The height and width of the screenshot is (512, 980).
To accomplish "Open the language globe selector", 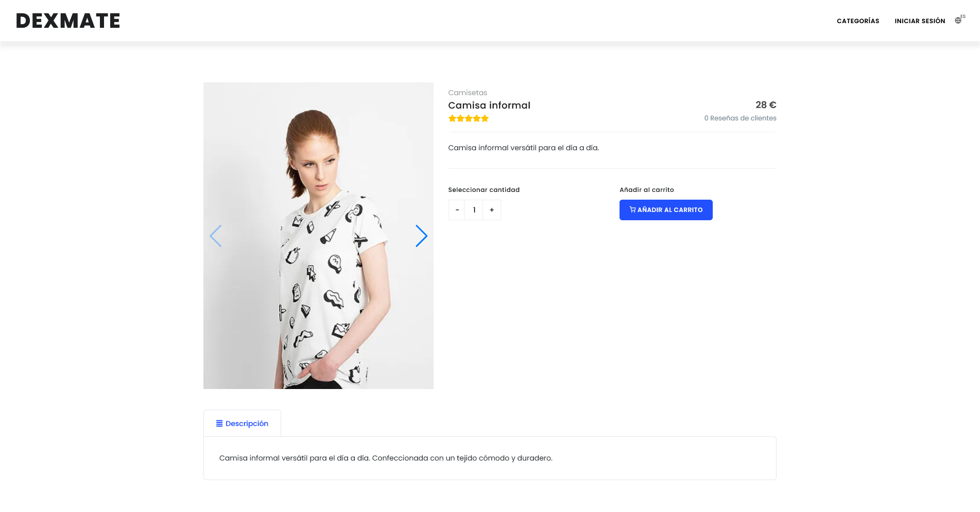I will click(958, 21).
